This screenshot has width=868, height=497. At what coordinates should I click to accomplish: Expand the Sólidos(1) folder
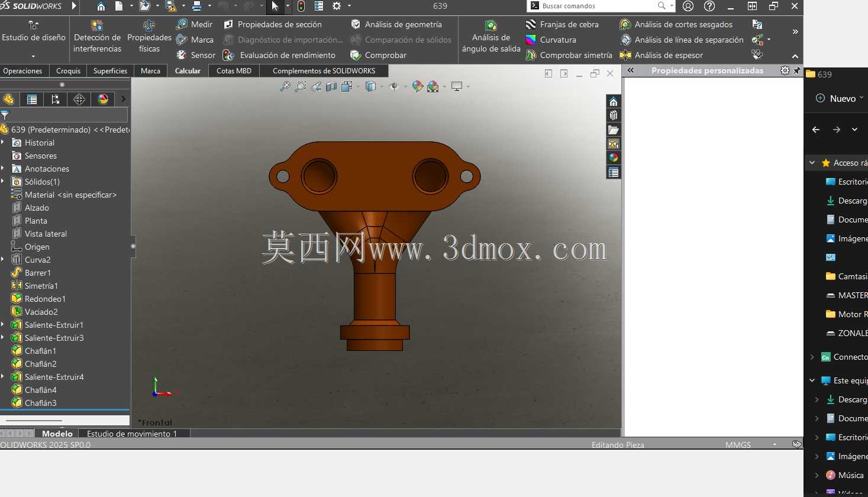[3, 182]
